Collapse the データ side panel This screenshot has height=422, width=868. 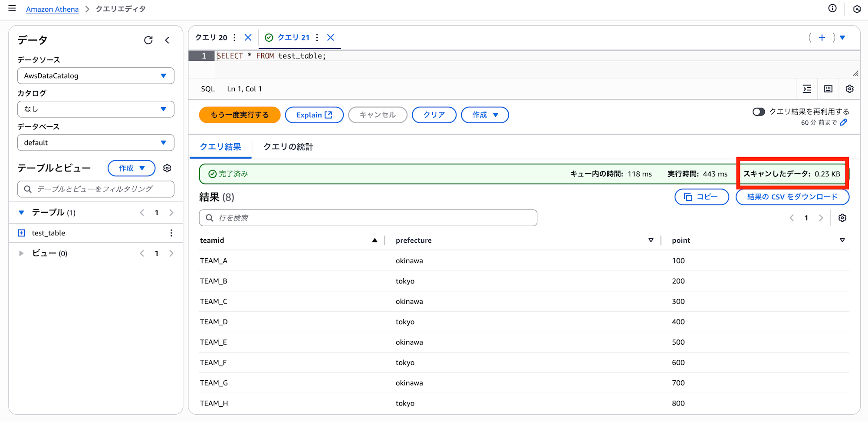point(167,40)
